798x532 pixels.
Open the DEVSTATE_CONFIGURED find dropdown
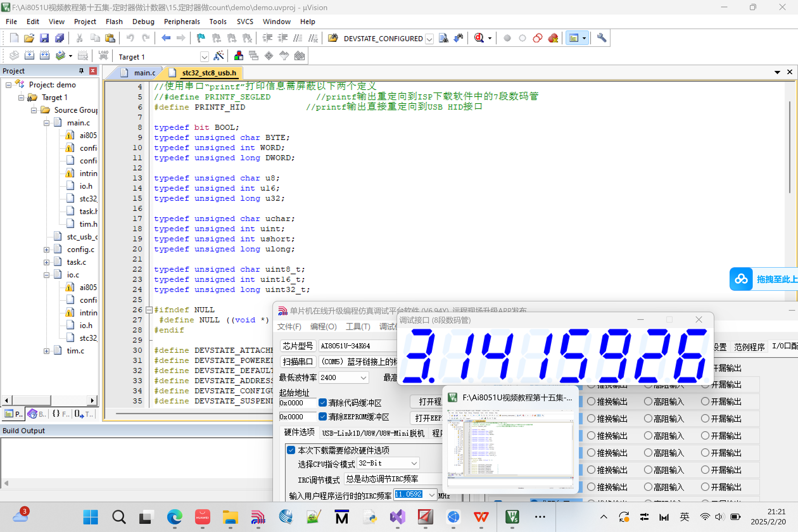coord(429,39)
